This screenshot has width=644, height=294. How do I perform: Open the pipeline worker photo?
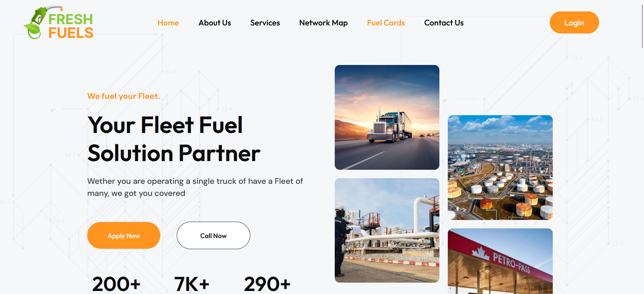click(387, 230)
